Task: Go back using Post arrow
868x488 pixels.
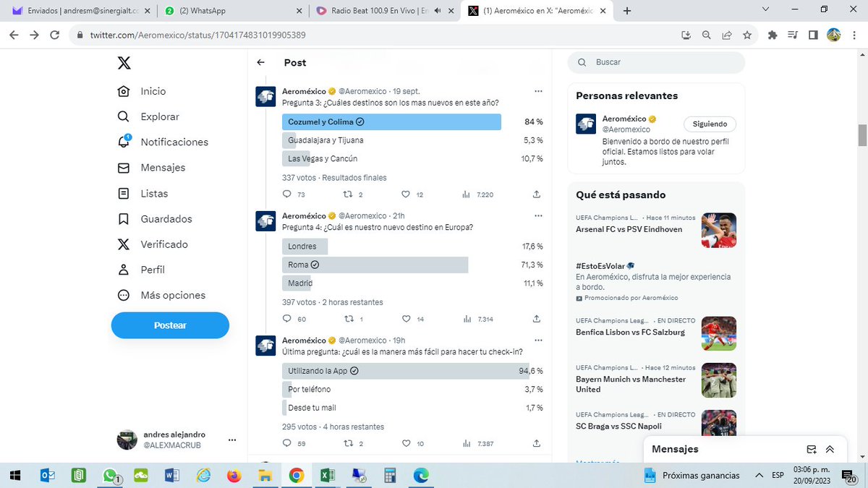Action: 261,63
